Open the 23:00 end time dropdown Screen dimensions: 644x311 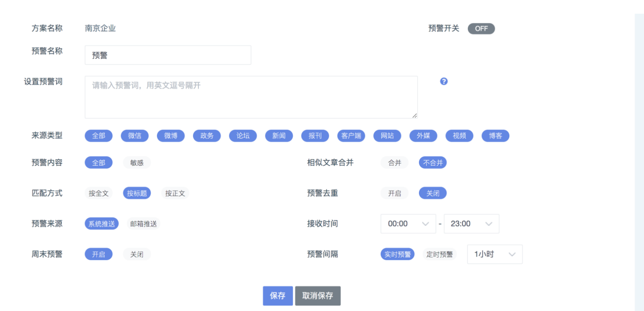(x=471, y=224)
